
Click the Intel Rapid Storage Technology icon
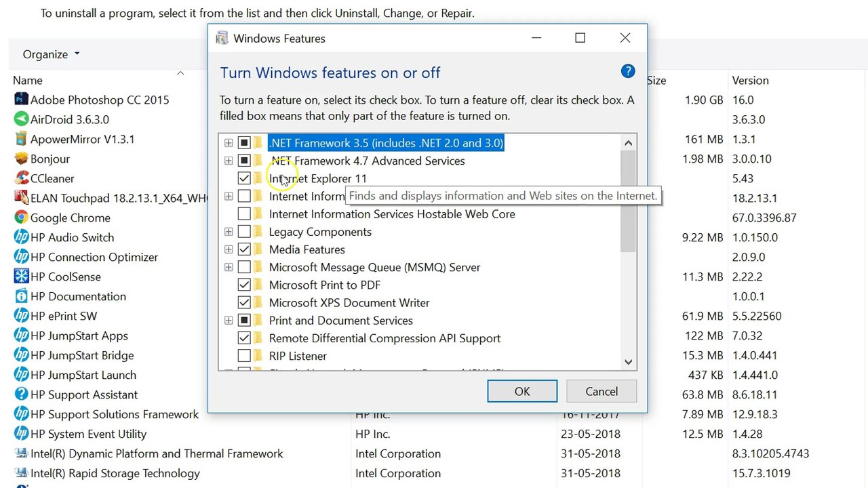click(21, 473)
